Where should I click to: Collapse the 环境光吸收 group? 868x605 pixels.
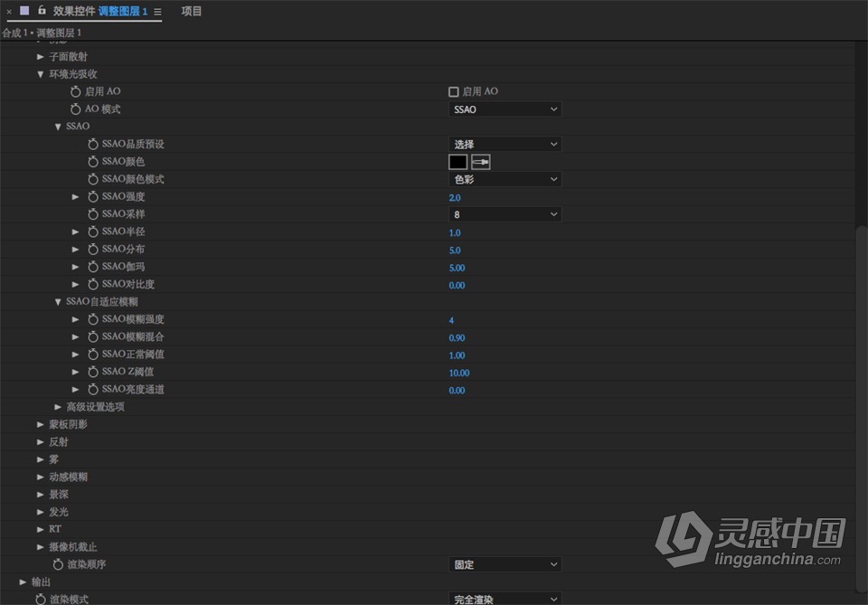click(41, 74)
